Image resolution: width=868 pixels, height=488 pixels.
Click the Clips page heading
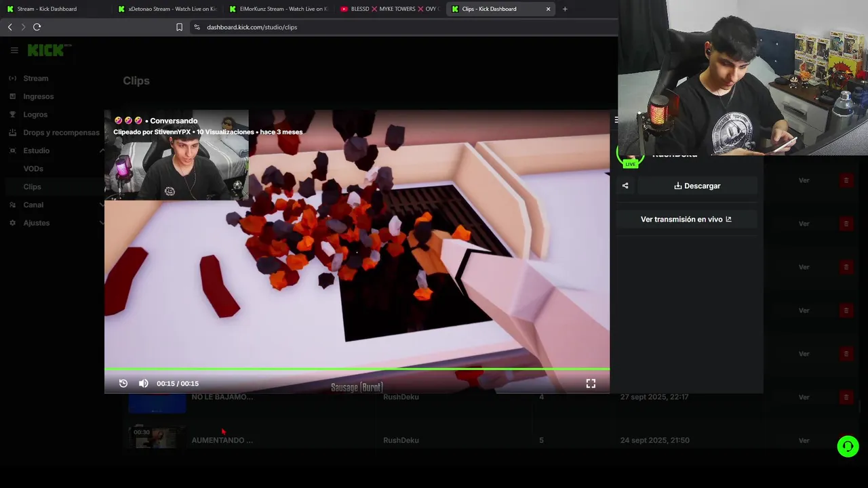pos(136,81)
